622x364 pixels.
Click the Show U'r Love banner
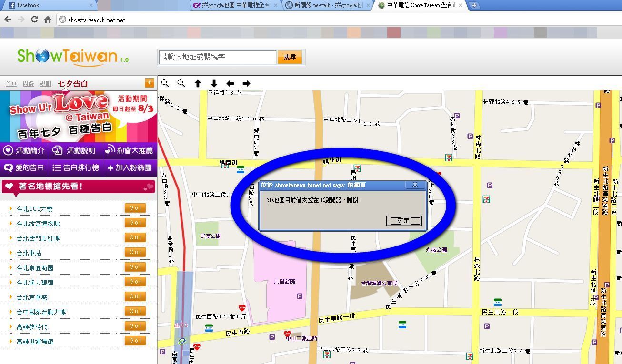(x=79, y=116)
